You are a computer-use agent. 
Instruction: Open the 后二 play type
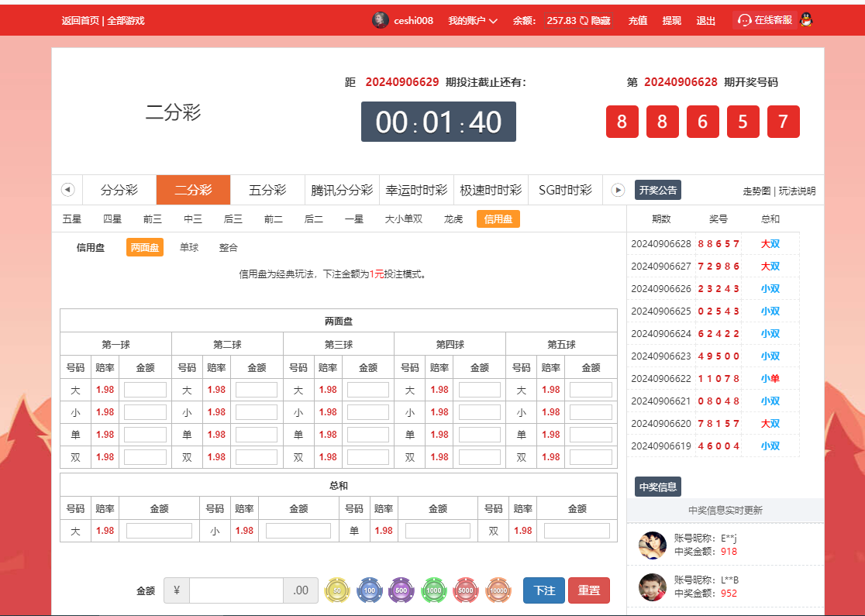[x=313, y=219]
